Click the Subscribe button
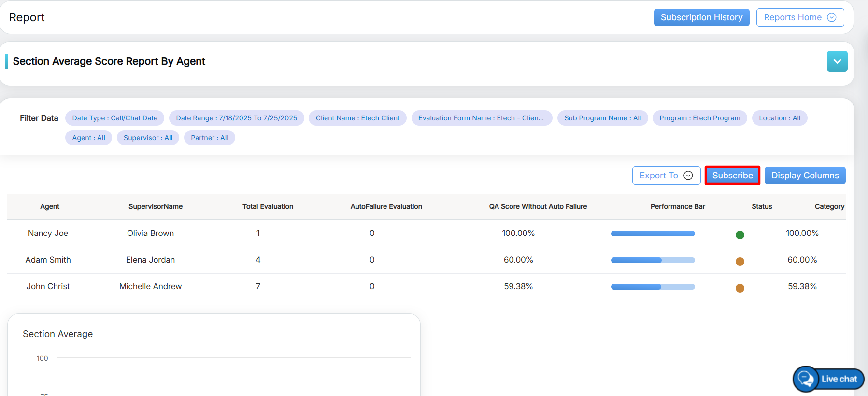The image size is (868, 396). [732, 176]
